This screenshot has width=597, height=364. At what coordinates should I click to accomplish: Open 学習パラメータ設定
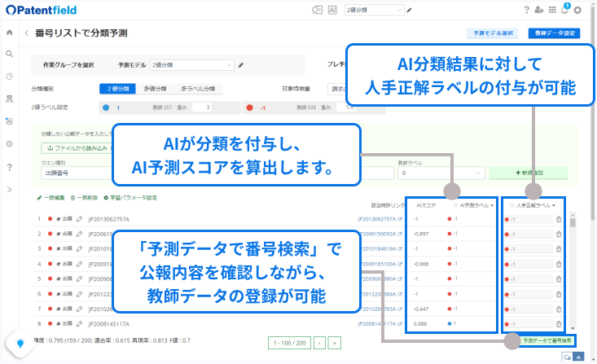[130, 198]
